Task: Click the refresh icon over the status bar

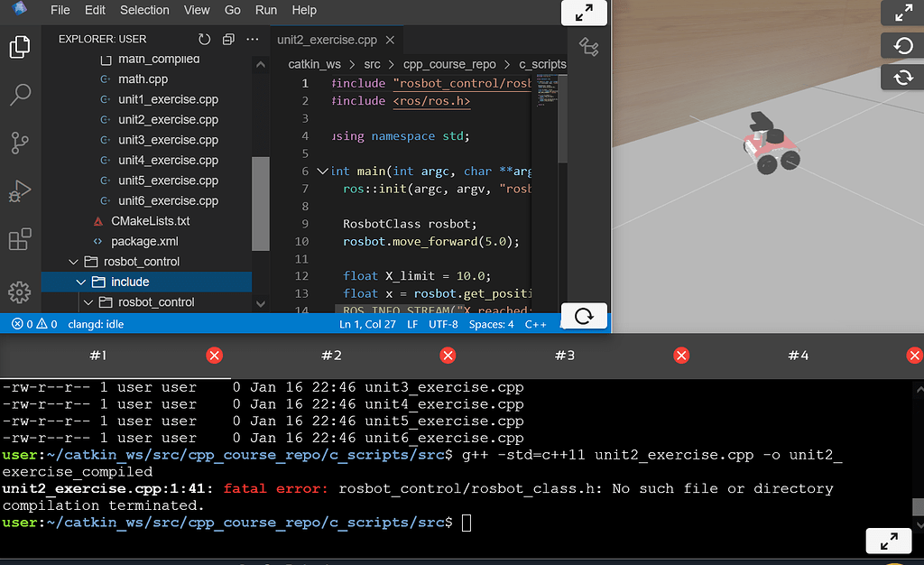Action: (584, 315)
